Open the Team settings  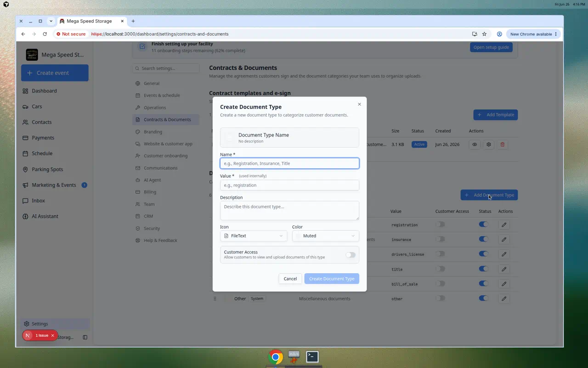point(166,204)
